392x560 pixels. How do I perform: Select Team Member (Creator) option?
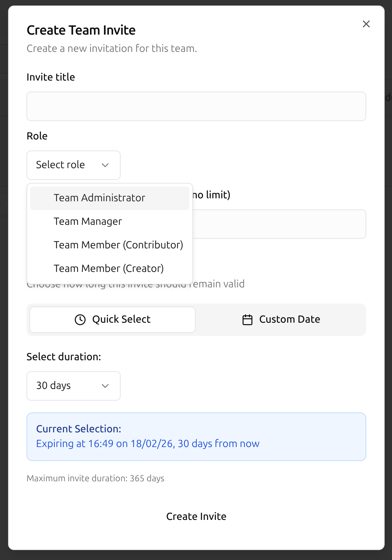pos(108,269)
